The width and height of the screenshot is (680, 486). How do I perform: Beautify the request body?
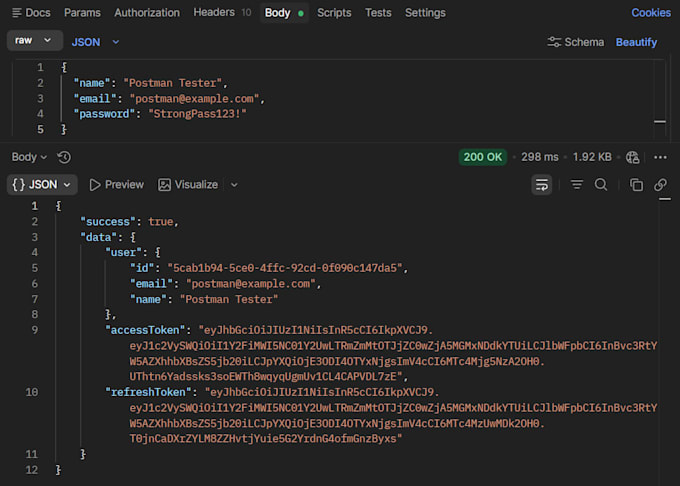(636, 42)
